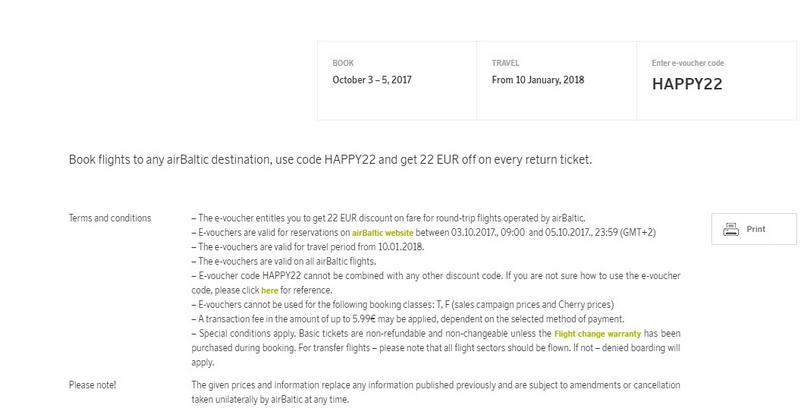Click the BOOK panel heading

[x=343, y=63]
